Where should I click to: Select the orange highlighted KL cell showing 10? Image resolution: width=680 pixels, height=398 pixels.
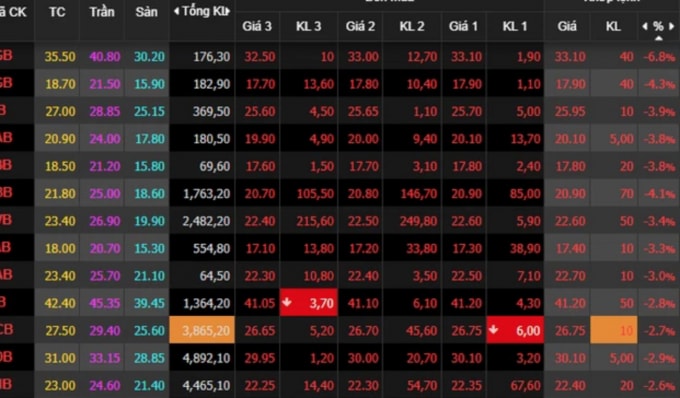614,330
